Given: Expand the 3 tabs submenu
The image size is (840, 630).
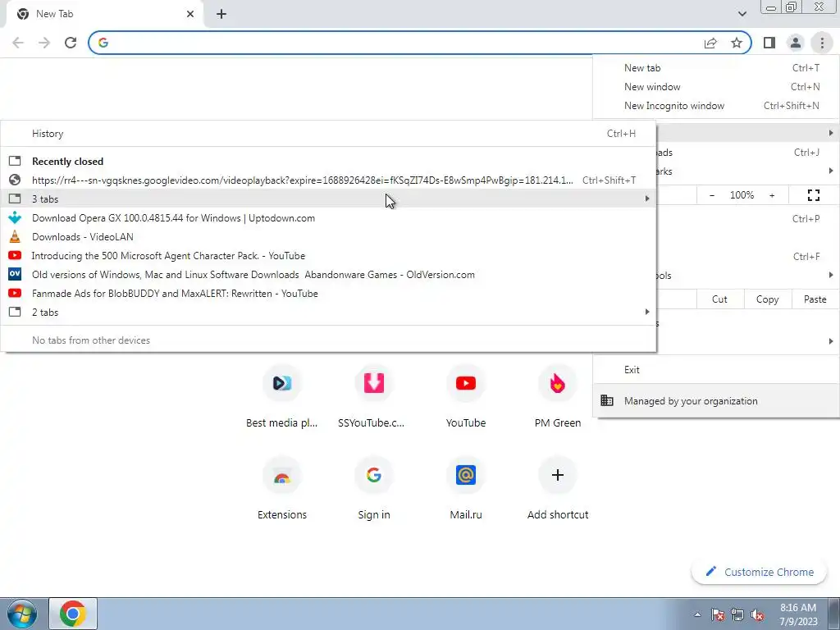Looking at the screenshot, I should [328, 199].
